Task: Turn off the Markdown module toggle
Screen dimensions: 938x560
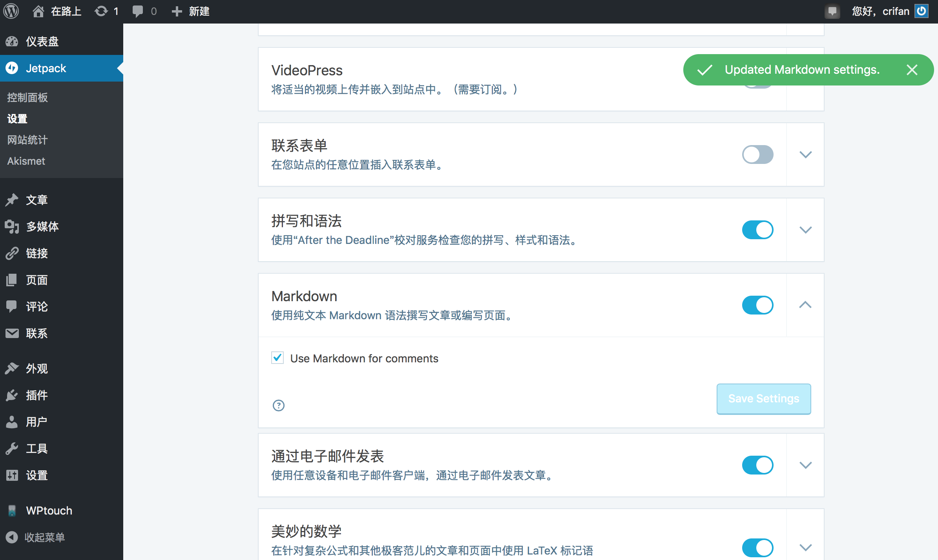Action: [757, 305]
